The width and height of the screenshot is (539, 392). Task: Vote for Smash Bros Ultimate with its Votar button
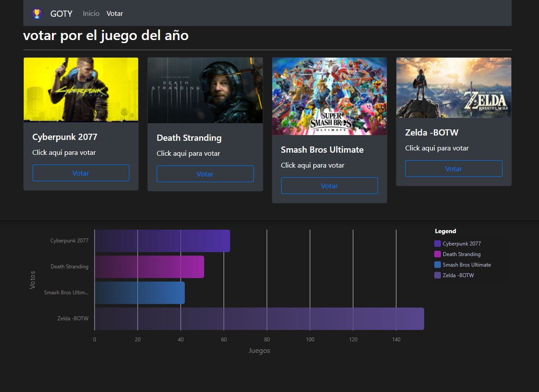click(330, 186)
